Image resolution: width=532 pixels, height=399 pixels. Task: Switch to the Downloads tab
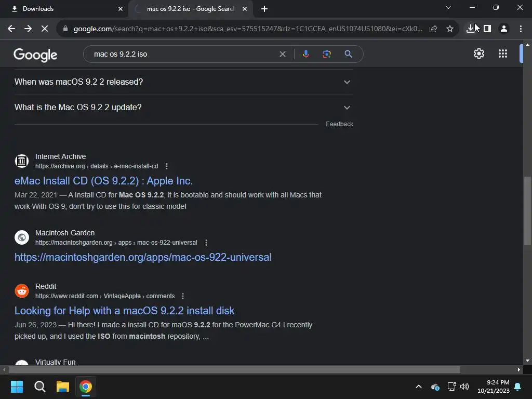(x=64, y=9)
